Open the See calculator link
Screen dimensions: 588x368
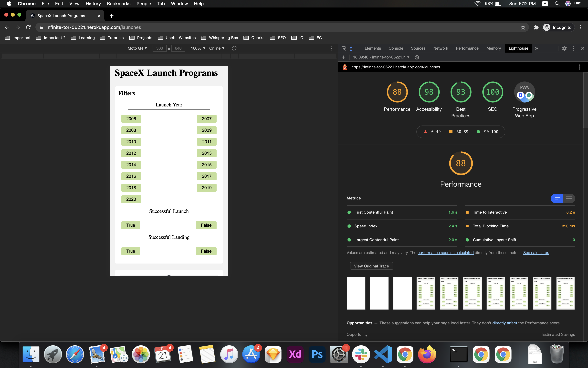tap(536, 253)
